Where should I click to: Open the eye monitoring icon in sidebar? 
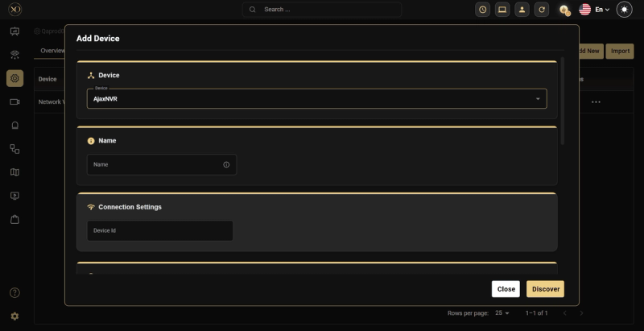coord(14,55)
